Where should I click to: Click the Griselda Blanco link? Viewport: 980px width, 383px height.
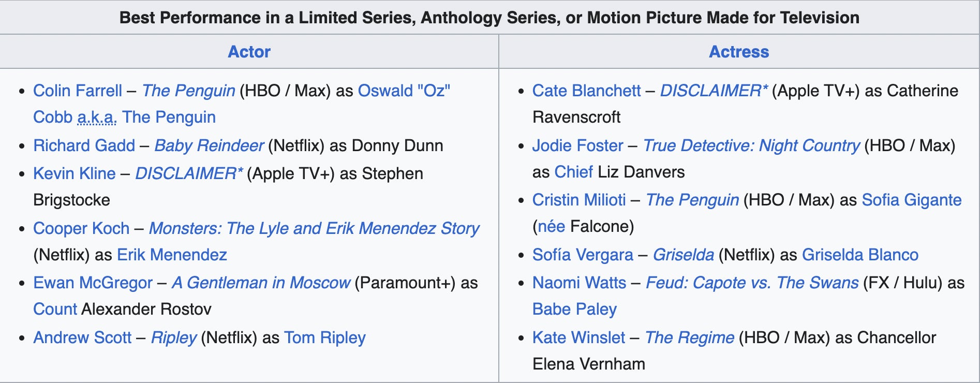[x=860, y=255]
